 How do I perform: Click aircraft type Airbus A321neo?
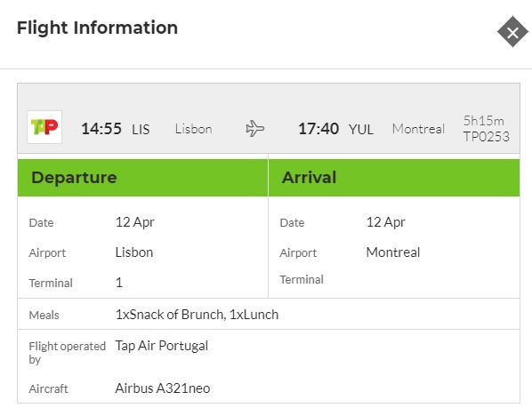click(x=163, y=388)
